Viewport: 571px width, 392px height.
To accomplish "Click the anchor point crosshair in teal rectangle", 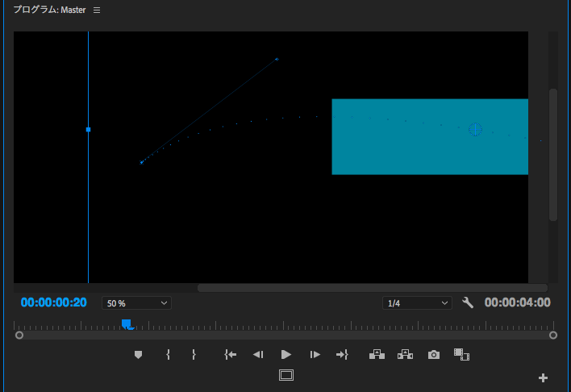I will coord(475,129).
